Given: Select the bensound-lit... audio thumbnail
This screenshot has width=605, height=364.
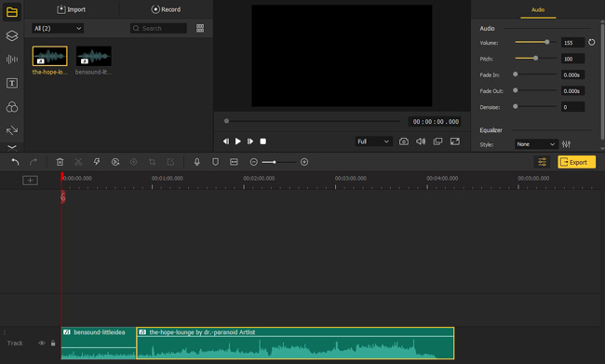Looking at the screenshot, I should pos(94,56).
